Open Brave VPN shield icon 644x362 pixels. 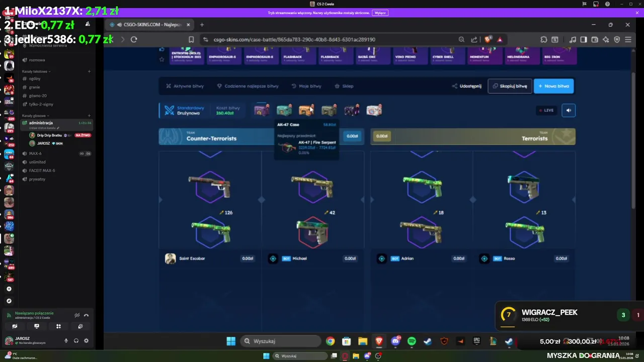click(617, 39)
